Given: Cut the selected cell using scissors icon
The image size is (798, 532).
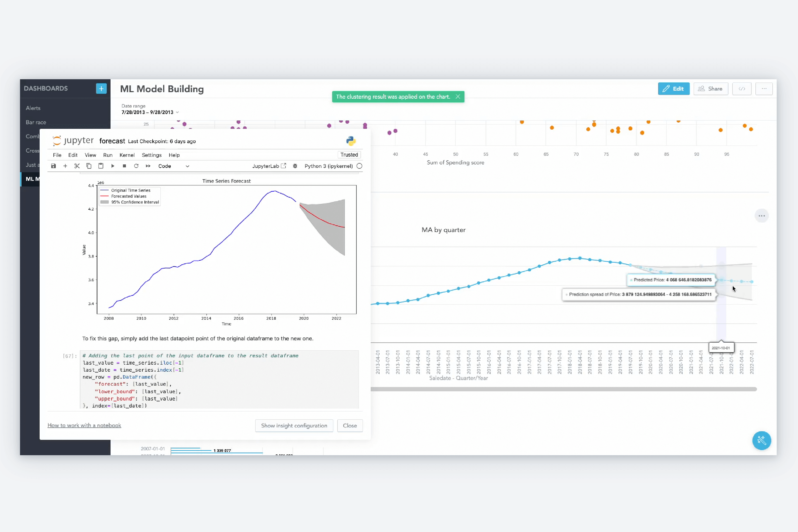Looking at the screenshot, I should pos(77,166).
